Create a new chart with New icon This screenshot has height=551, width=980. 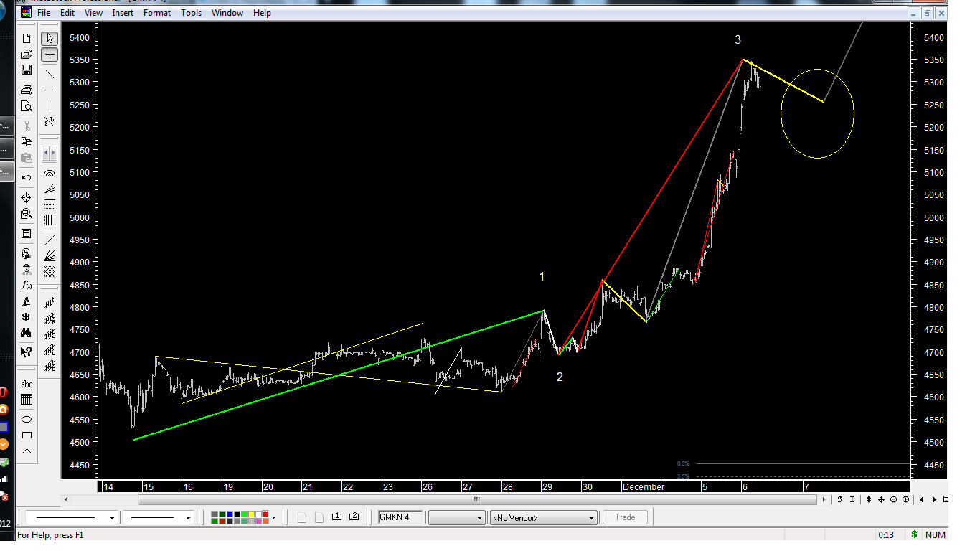pyautogui.click(x=27, y=39)
